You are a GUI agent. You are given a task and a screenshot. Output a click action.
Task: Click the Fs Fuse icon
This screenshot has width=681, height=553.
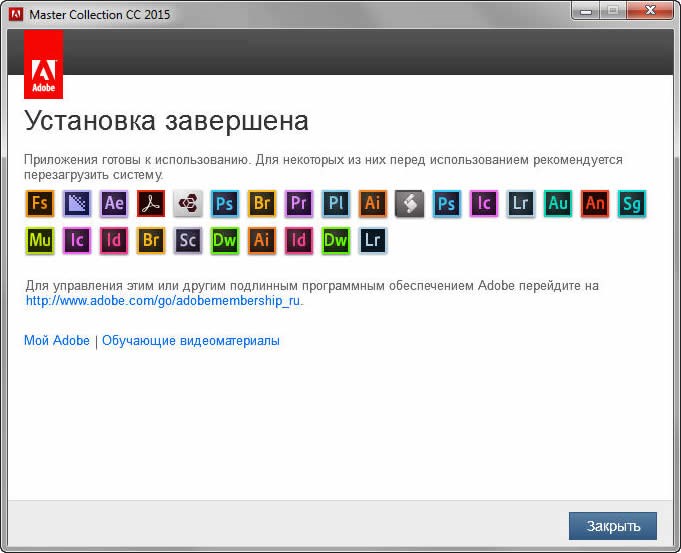[40, 203]
